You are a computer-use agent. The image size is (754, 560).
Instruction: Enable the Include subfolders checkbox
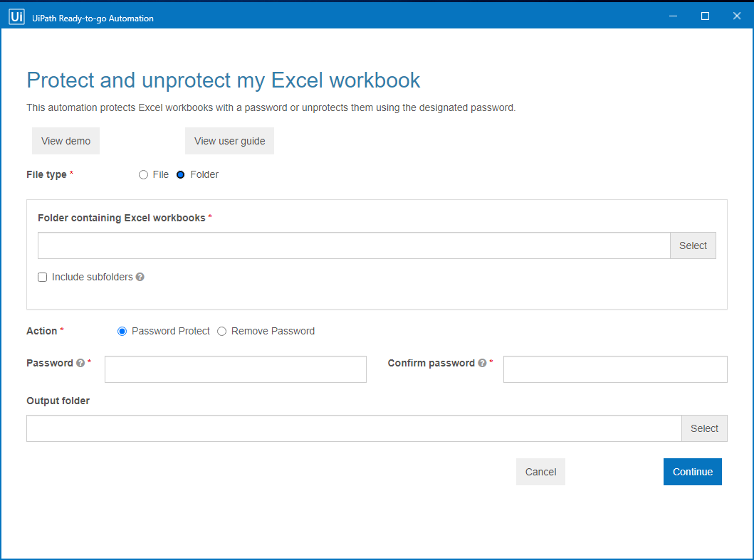tap(42, 278)
